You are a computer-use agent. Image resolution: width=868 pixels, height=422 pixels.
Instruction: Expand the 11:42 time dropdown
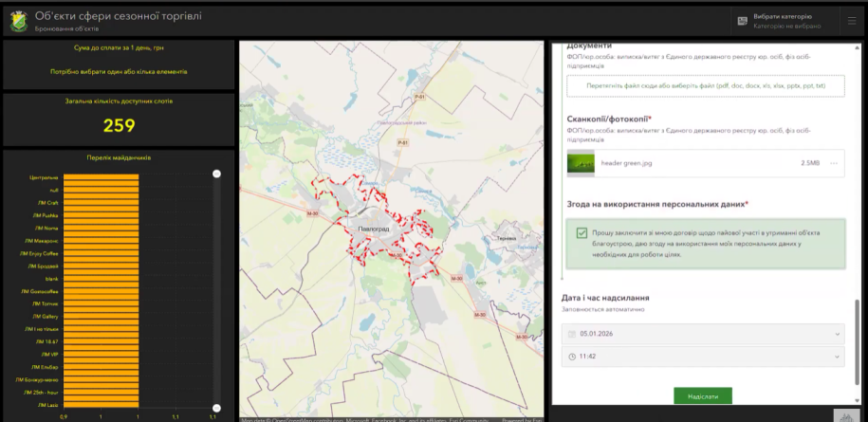tap(836, 357)
